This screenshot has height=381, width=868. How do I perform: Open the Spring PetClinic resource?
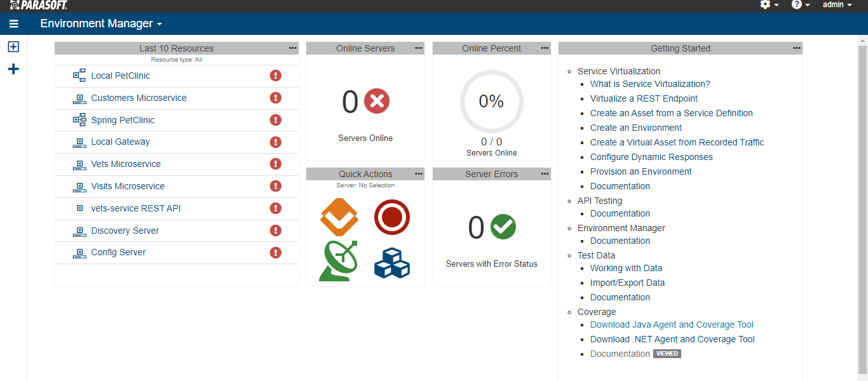[123, 120]
